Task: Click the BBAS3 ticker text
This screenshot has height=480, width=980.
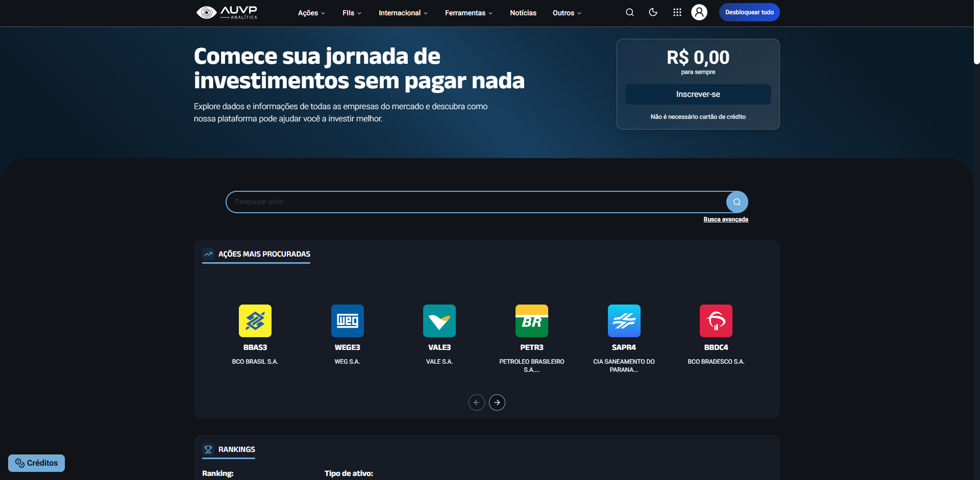Action: 255,347
